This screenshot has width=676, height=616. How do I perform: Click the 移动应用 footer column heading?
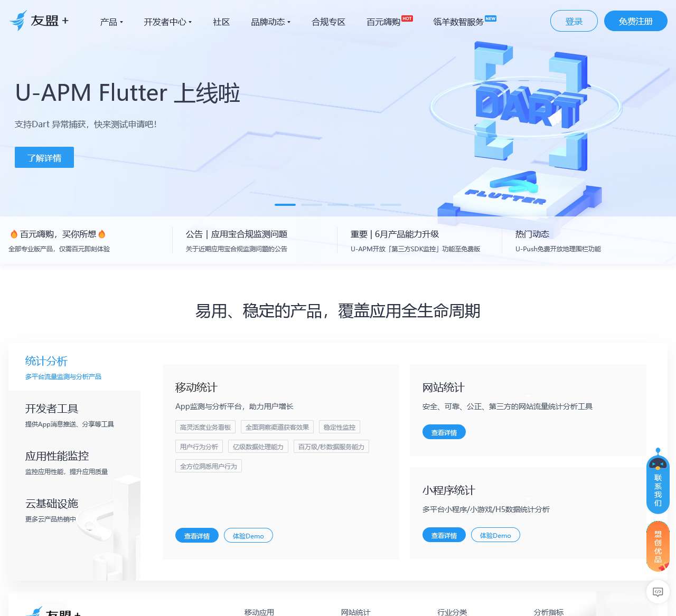tap(259, 612)
